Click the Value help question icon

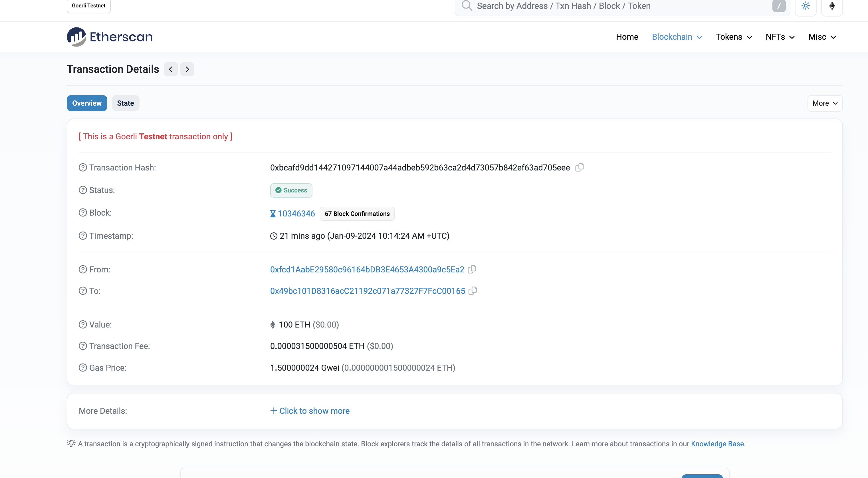coord(82,324)
